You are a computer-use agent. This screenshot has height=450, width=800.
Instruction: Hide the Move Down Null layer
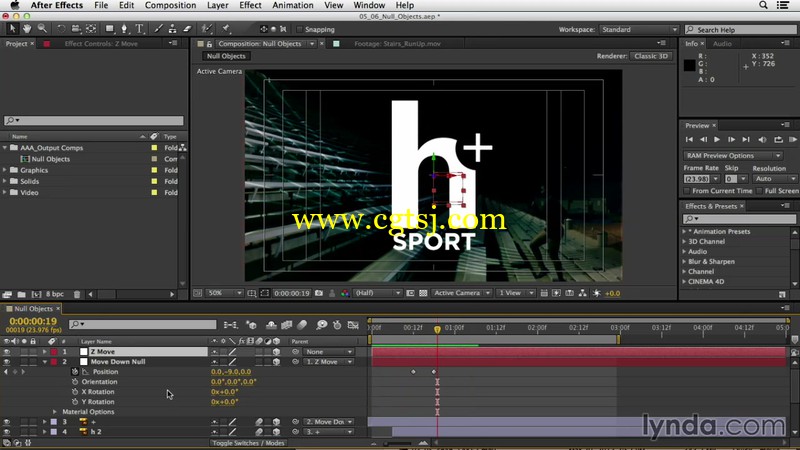pos(7,362)
